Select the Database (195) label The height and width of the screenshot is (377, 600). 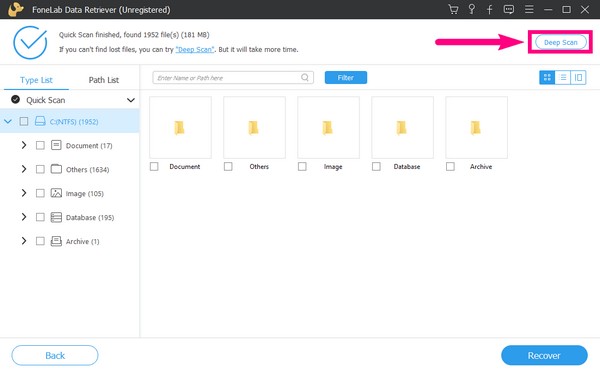(90, 217)
